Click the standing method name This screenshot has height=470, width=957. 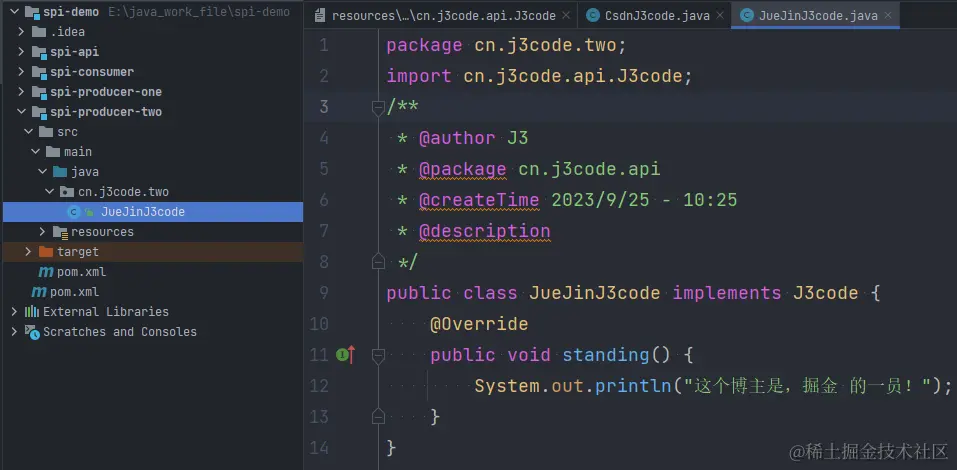[x=605, y=355]
